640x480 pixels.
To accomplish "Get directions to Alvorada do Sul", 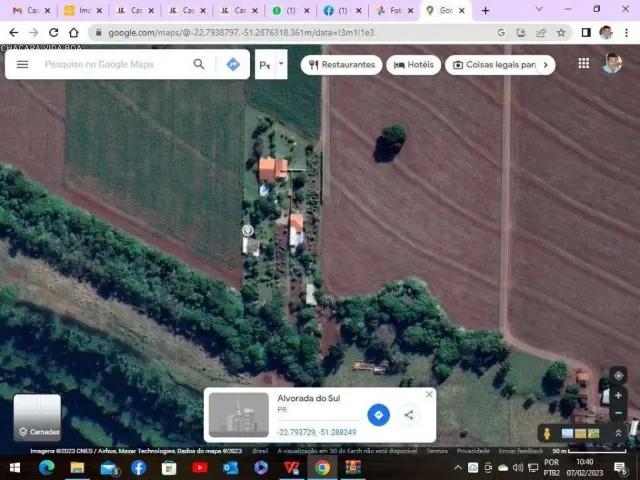I will pos(378,415).
